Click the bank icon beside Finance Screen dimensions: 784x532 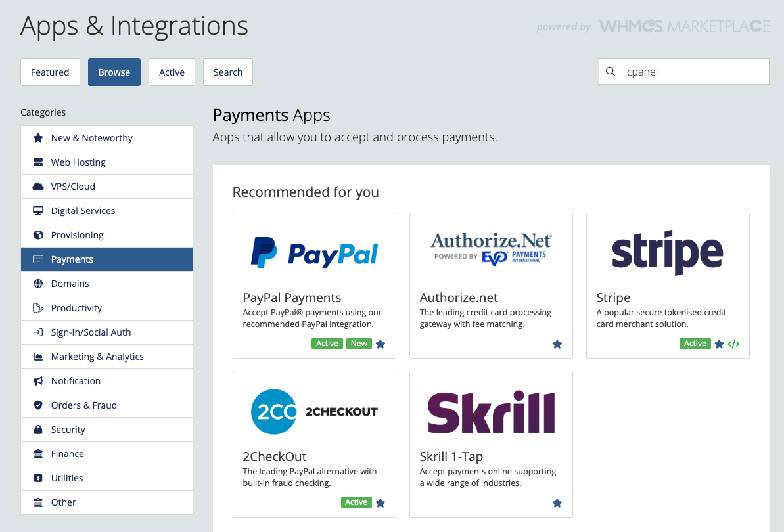pyautogui.click(x=38, y=454)
